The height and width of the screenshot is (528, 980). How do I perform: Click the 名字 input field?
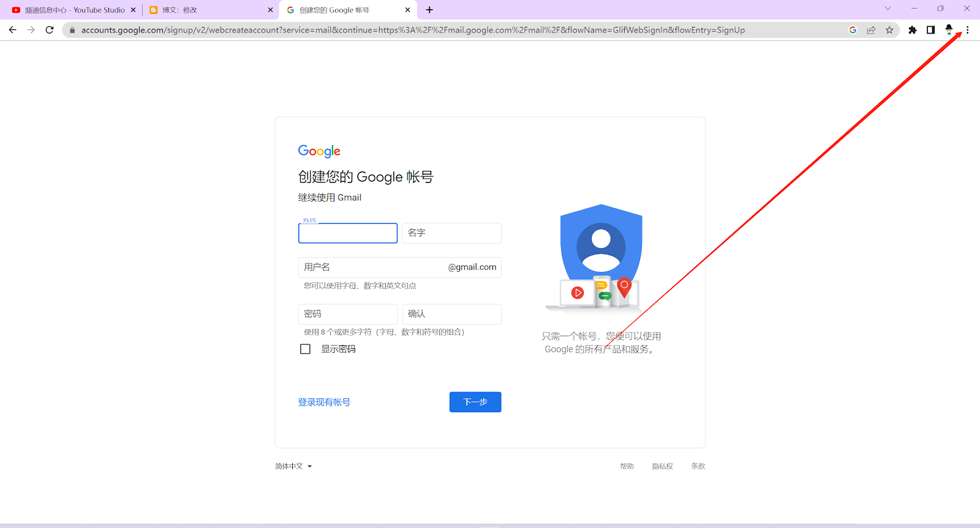(x=452, y=233)
